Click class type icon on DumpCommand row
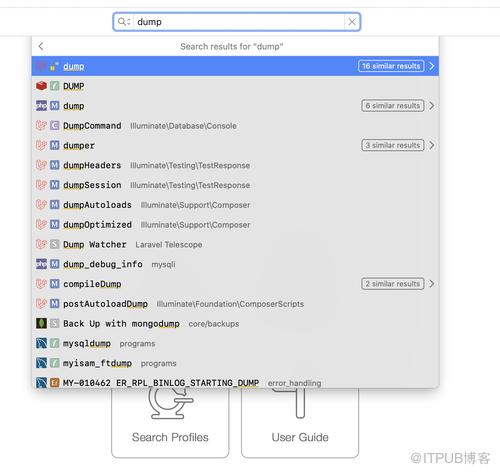This screenshot has height=473, width=500. coord(55,126)
